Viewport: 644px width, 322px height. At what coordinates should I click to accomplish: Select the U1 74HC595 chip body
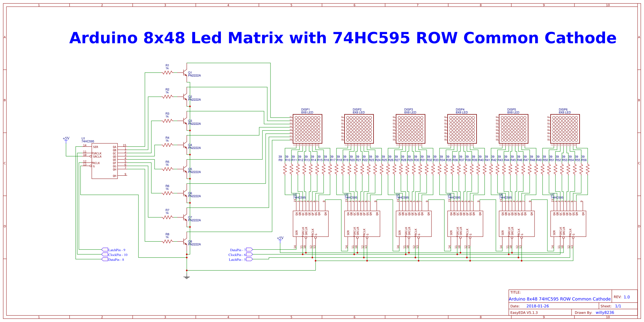[105, 161]
